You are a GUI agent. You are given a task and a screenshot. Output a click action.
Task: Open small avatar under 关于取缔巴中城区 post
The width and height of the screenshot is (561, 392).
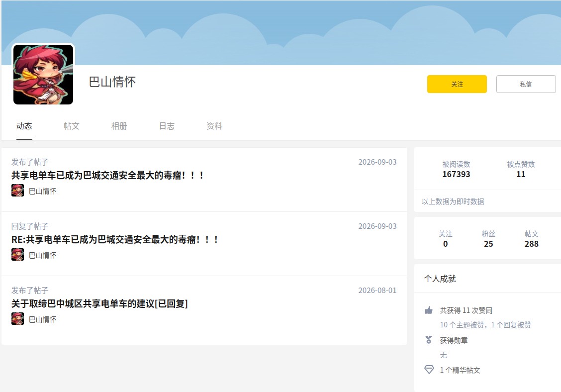pos(17,318)
